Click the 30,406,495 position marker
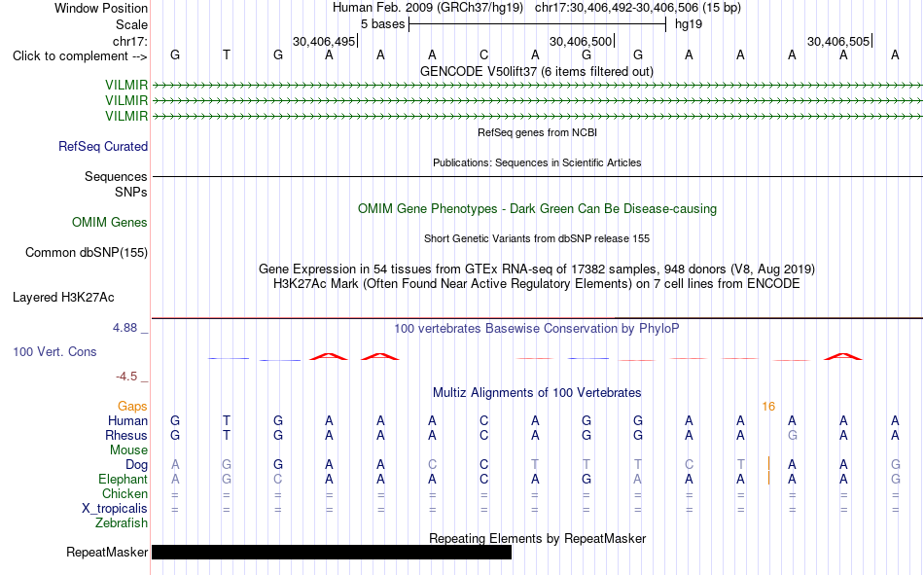Image resolution: width=924 pixels, height=575 pixels. pos(325,41)
